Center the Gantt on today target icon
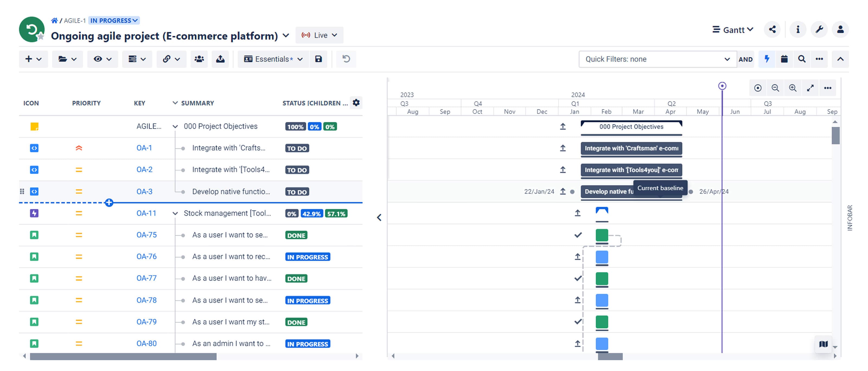868x371 pixels. click(758, 88)
